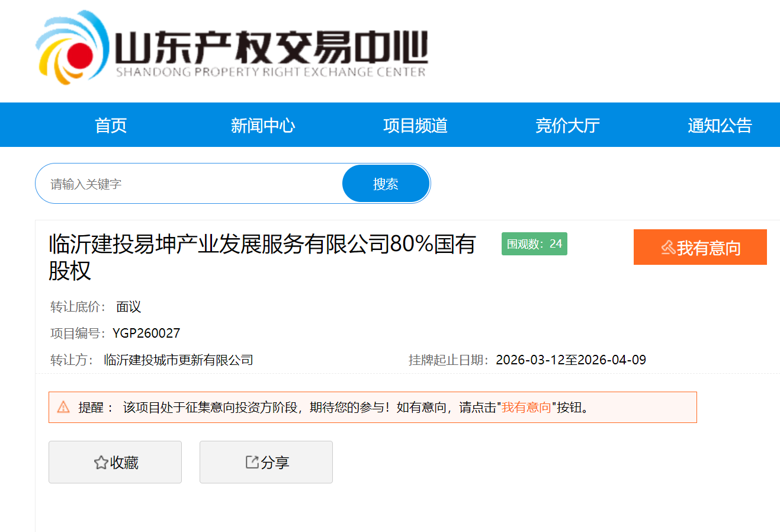Click the project number YGP260027
The width and height of the screenshot is (780, 532).
click(x=146, y=334)
